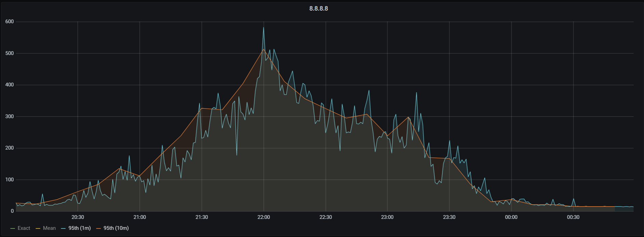Click the 00:30 time axis label
This screenshot has height=237, width=644.
tap(573, 217)
